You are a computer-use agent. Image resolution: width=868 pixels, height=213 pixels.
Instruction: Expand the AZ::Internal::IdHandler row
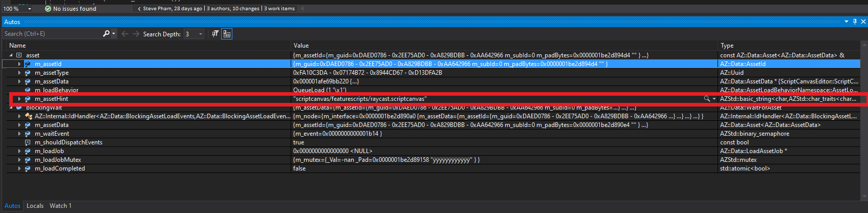19,116
